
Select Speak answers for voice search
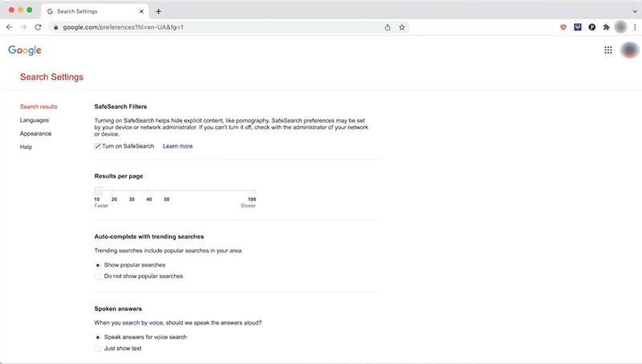97,338
